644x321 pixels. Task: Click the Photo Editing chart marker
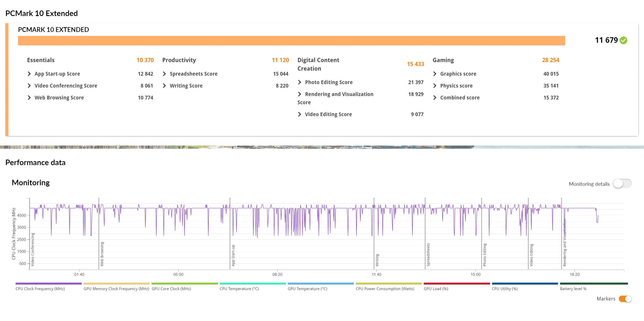pos(485,255)
